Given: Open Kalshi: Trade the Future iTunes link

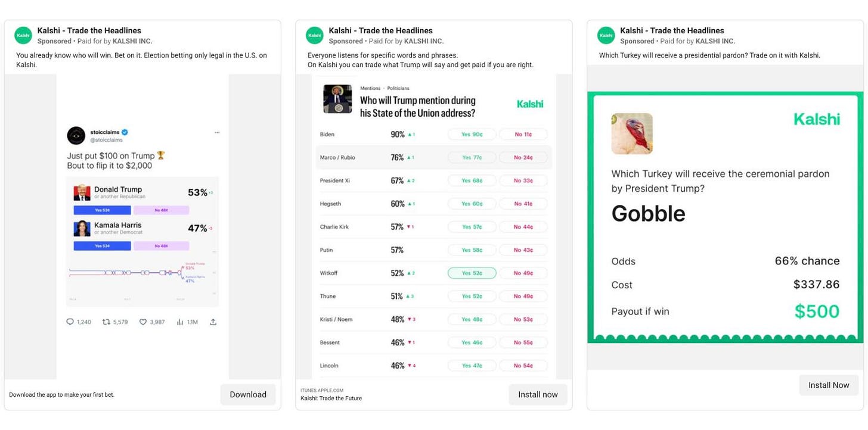Looking at the screenshot, I should [x=331, y=398].
